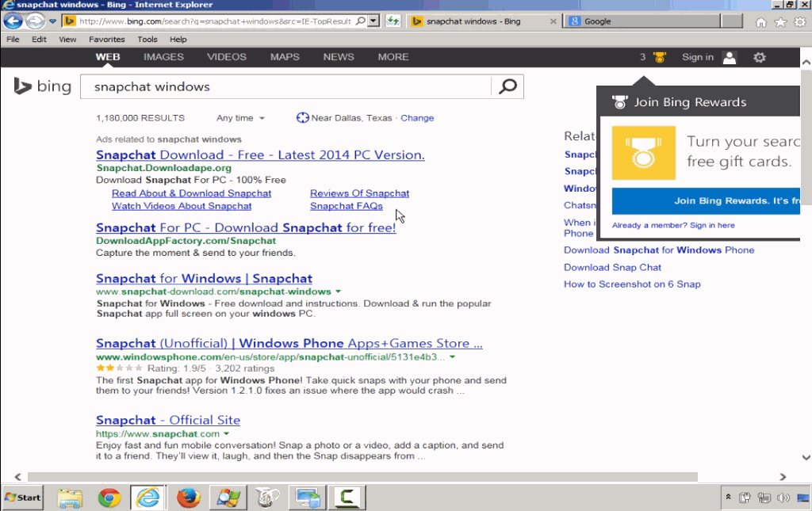Open Camtasia green C icon on taskbar

coord(347,498)
